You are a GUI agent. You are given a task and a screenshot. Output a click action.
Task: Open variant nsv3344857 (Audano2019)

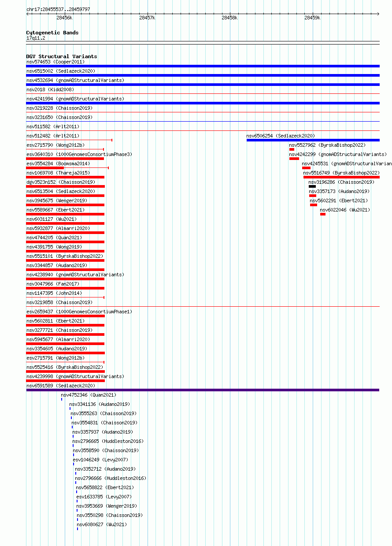point(57,265)
